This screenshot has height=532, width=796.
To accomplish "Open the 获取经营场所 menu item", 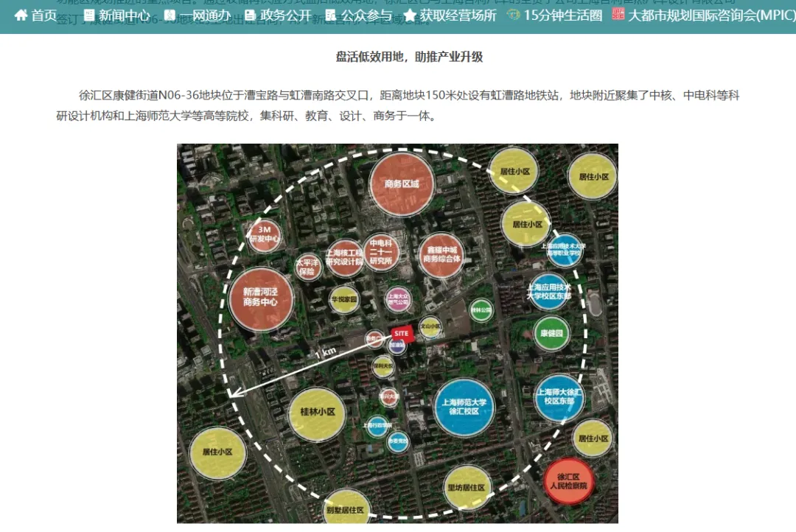I will pos(458,15).
